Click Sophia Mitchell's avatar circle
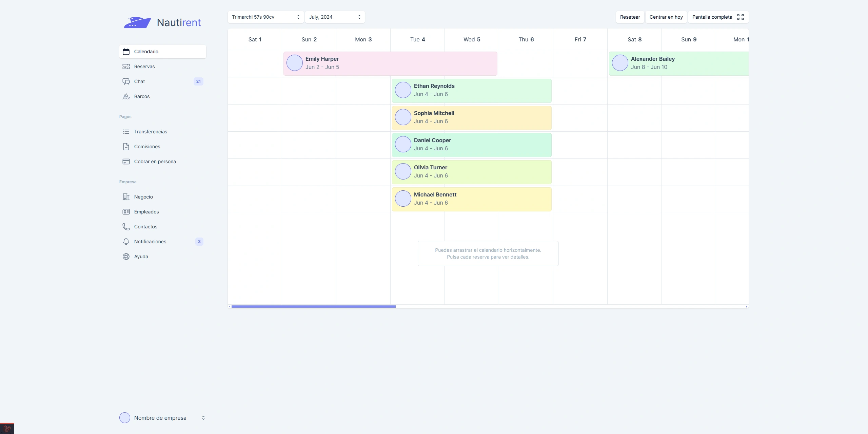 click(403, 117)
